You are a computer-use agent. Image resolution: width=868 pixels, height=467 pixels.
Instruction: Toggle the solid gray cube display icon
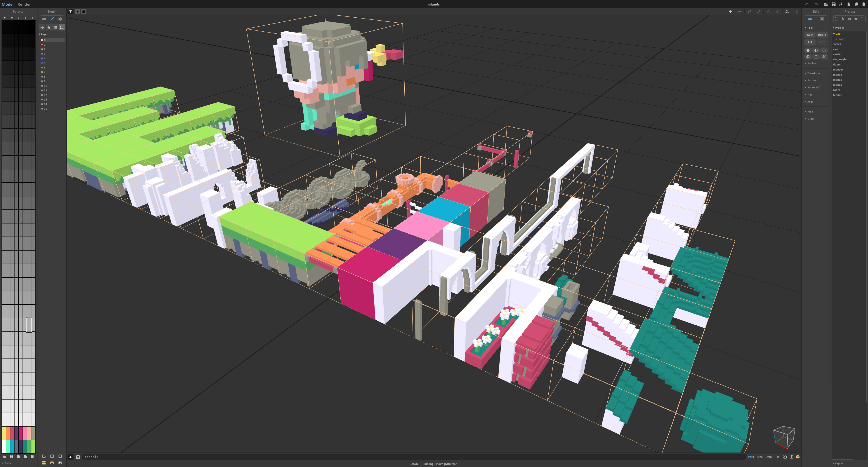(x=60, y=463)
